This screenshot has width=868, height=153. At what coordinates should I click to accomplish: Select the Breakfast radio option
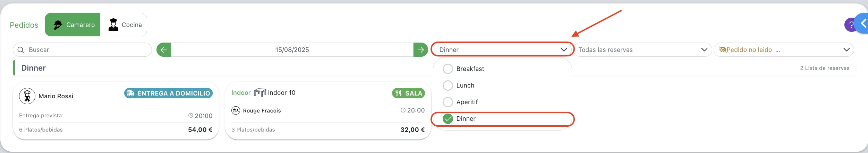448,69
